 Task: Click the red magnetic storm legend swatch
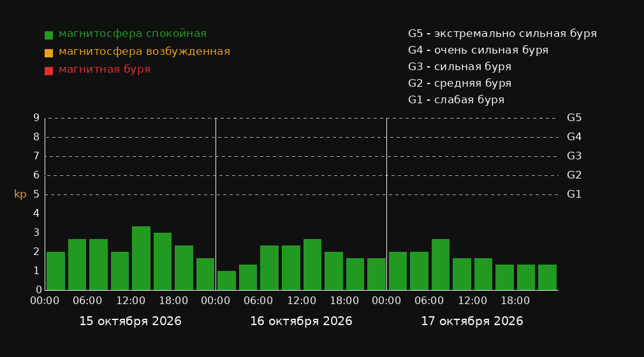tap(48, 71)
